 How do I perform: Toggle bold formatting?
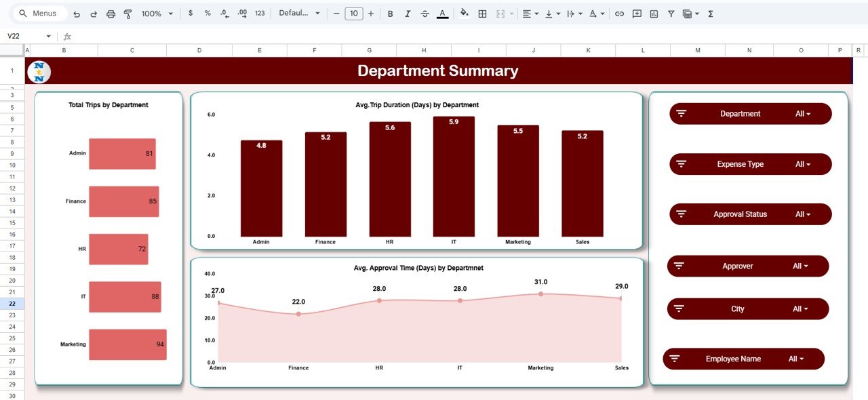point(390,14)
